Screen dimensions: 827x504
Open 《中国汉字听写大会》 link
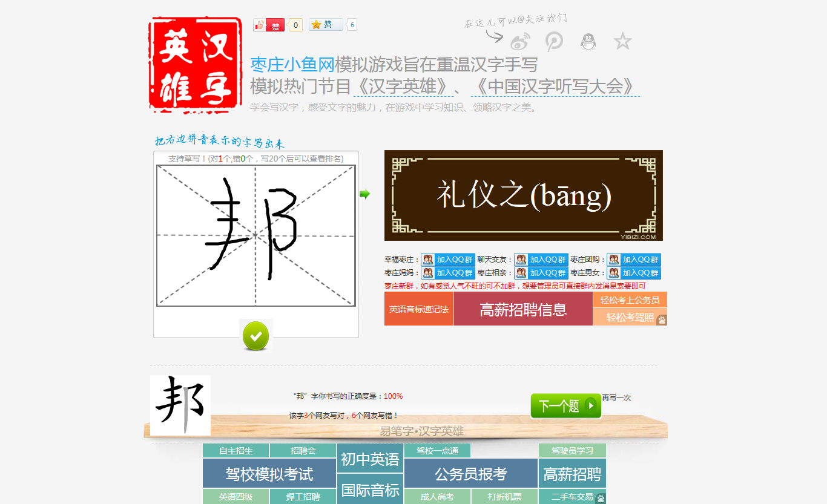555,87
